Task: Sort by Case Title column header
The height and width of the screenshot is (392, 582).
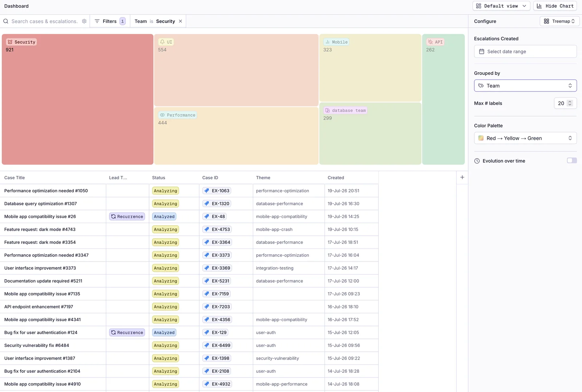Action: (x=15, y=178)
